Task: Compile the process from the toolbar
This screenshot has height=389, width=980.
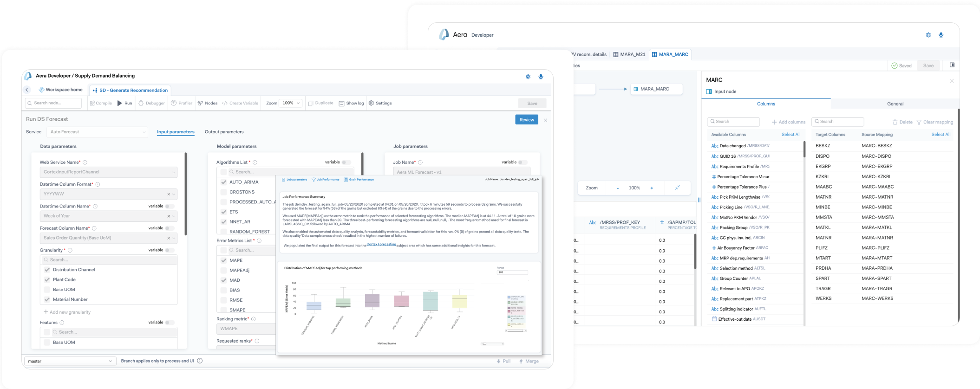Action: coord(101,103)
